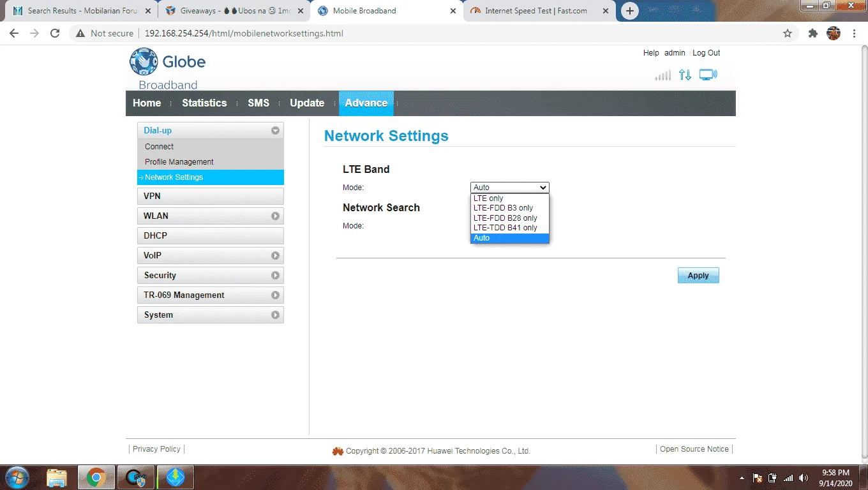This screenshot has height=490, width=868.
Task: Select LTE-TDD B41 only option
Action: [510, 228]
